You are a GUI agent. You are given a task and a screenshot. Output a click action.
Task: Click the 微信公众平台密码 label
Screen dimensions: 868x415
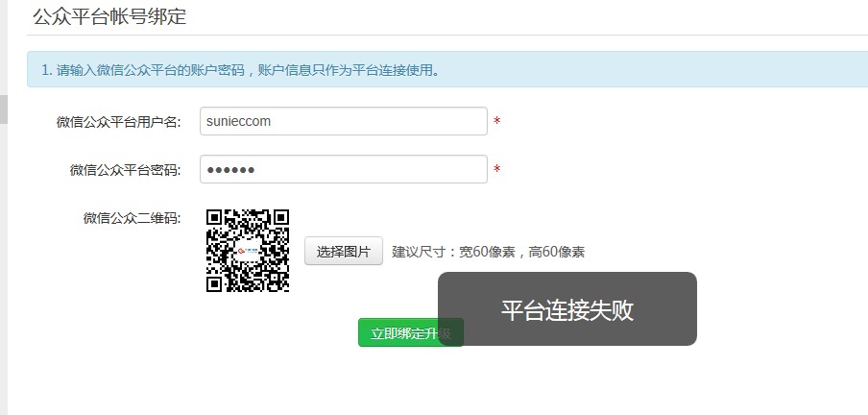point(125,170)
